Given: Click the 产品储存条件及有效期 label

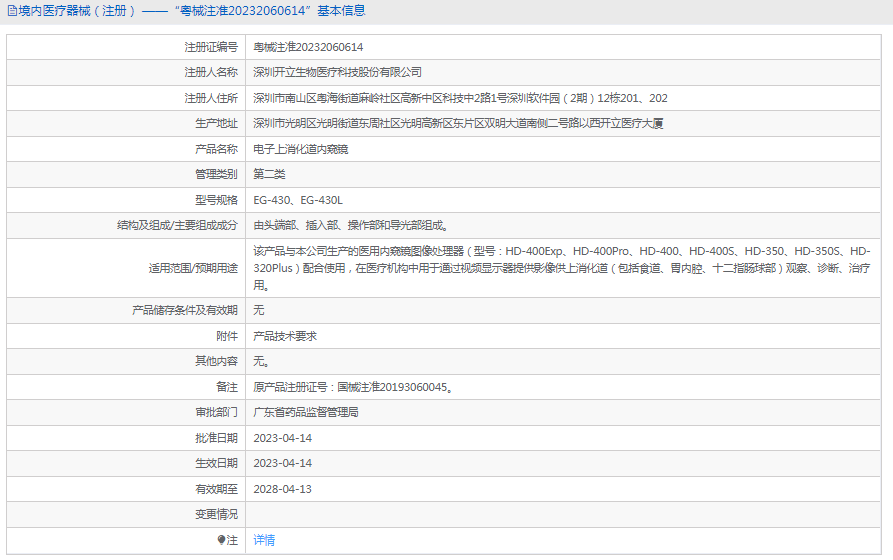Looking at the screenshot, I should click(185, 310).
